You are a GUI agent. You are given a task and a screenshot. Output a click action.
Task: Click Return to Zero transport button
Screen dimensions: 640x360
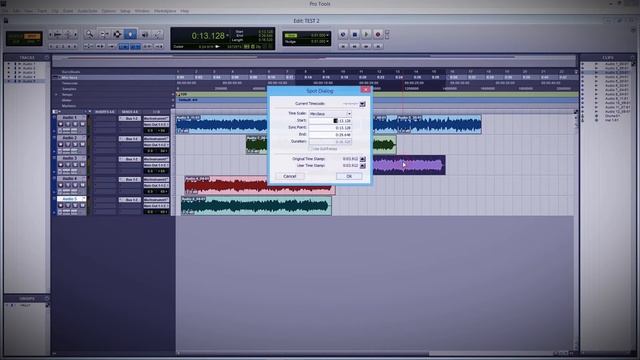(x=343, y=46)
